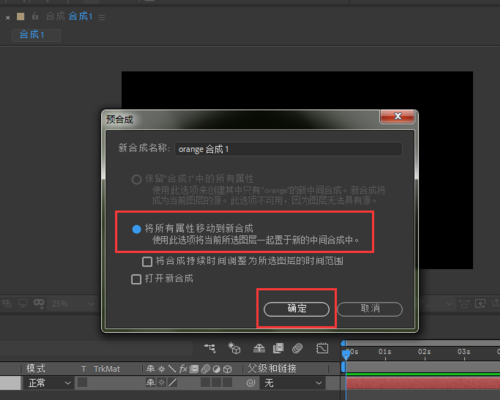This screenshot has width=500, height=400.
Task: Click the TrkMat column header
Action: pos(107,369)
